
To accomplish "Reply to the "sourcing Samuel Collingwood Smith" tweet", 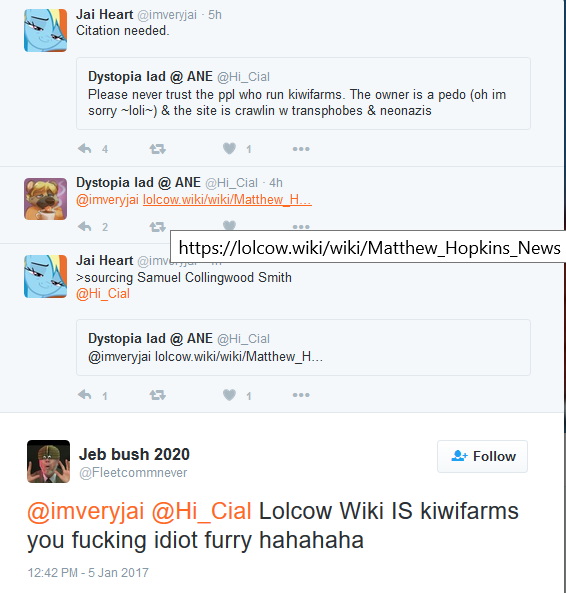I will tap(85, 395).
